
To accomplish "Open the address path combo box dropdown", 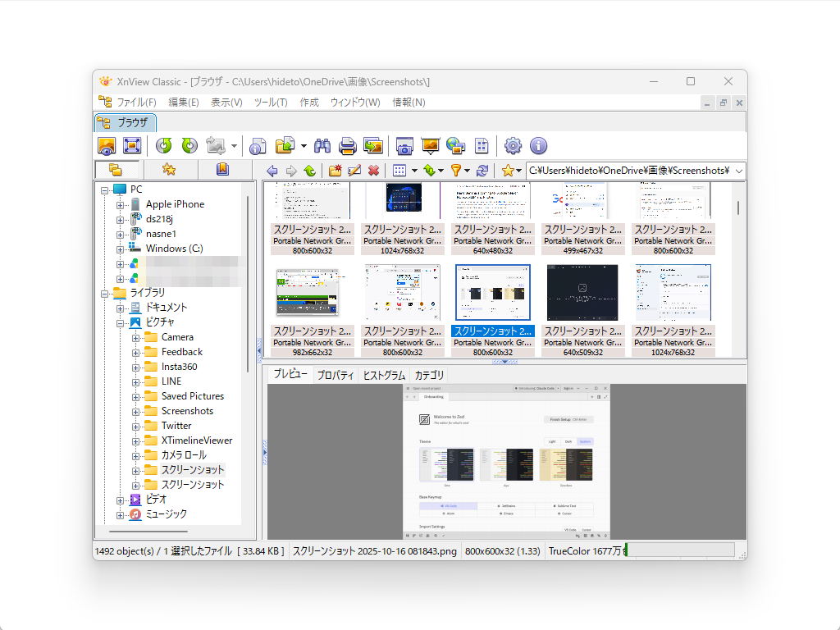I will (x=739, y=171).
